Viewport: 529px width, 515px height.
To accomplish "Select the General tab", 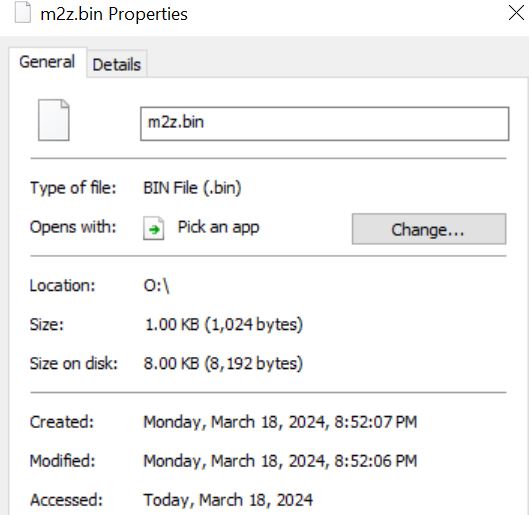I will (47, 62).
